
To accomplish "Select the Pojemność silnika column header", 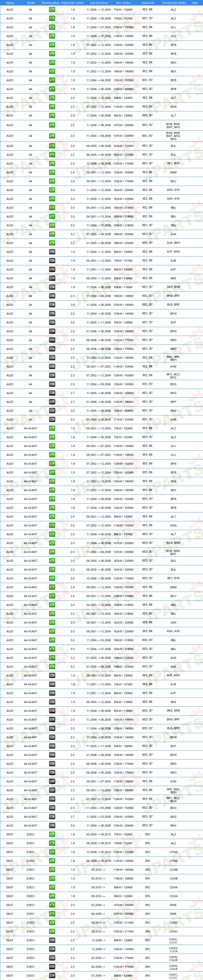I will pyautogui.click(x=73, y=3).
